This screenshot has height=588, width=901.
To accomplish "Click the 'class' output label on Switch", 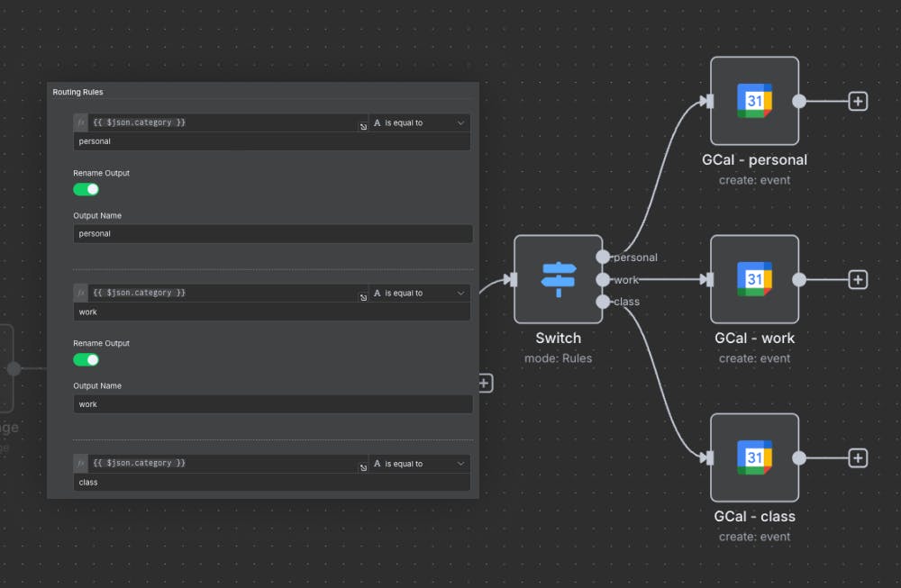I will coord(626,302).
